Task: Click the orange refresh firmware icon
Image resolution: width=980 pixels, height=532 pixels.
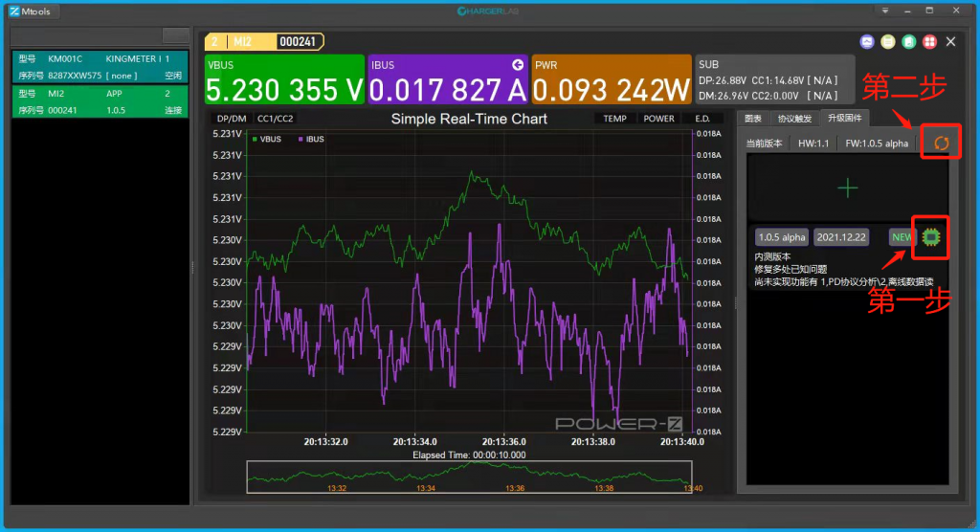Action: tap(940, 143)
